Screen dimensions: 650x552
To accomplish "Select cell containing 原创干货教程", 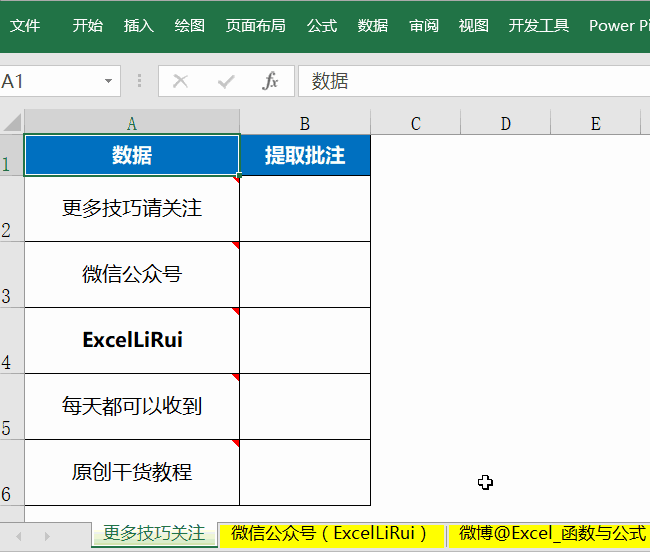I will click(132, 472).
